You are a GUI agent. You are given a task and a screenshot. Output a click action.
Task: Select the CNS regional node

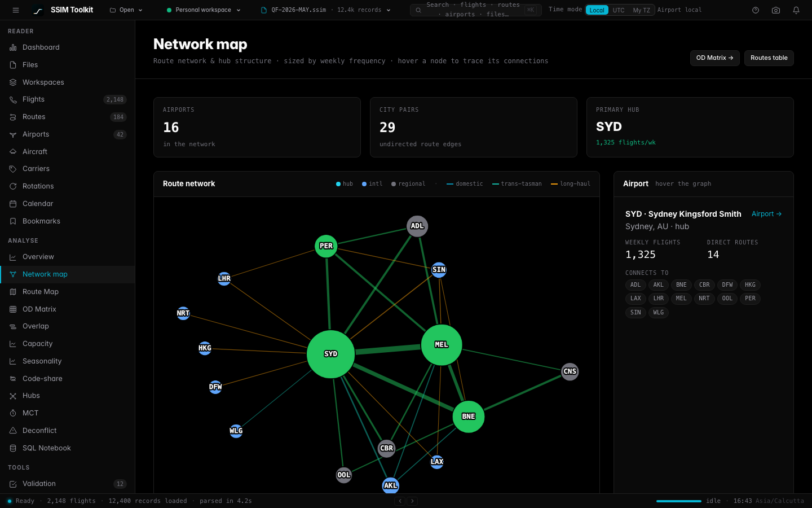click(x=570, y=371)
